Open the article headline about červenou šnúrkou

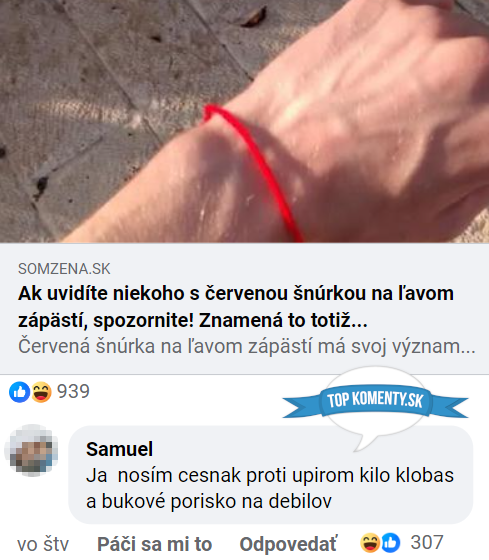[236, 306]
